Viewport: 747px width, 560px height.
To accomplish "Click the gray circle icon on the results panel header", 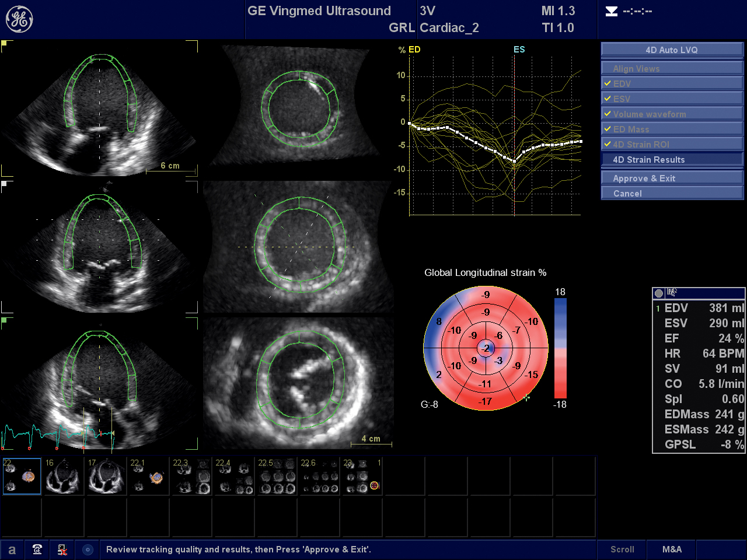I will (x=659, y=293).
